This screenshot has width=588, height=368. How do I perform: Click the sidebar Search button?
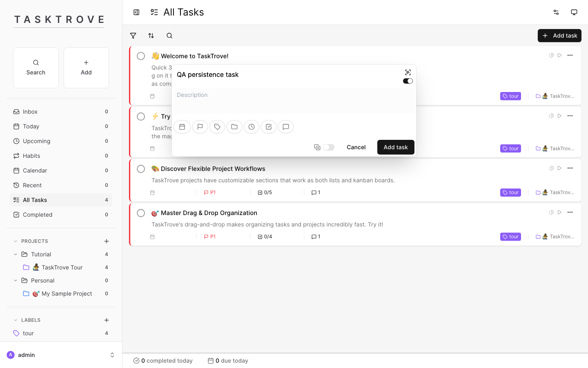pyautogui.click(x=36, y=68)
